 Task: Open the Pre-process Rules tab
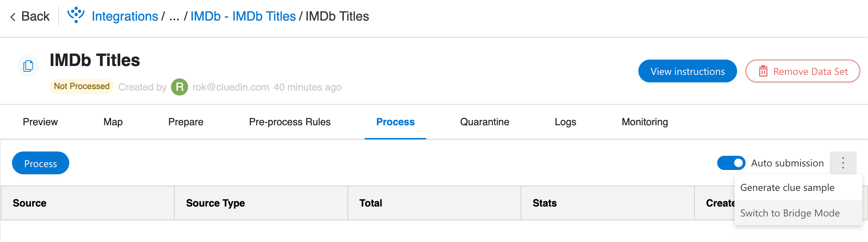point(290,122)
